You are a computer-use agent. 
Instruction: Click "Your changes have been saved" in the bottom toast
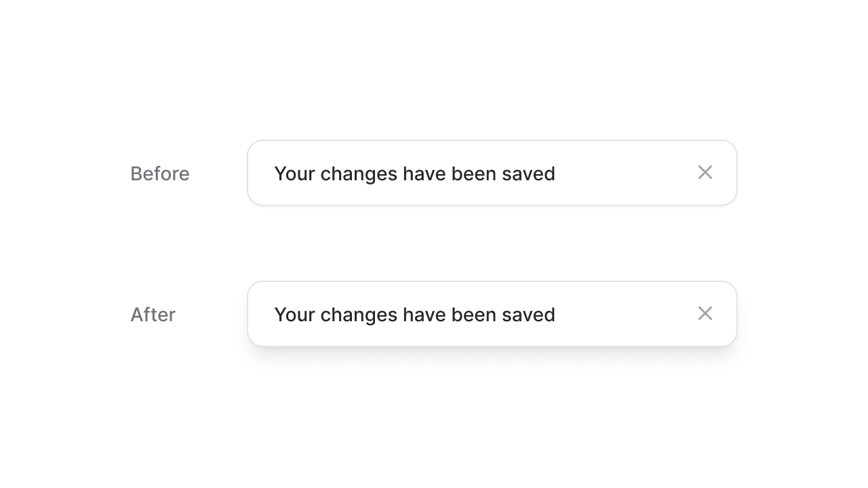tap(414, 314)
